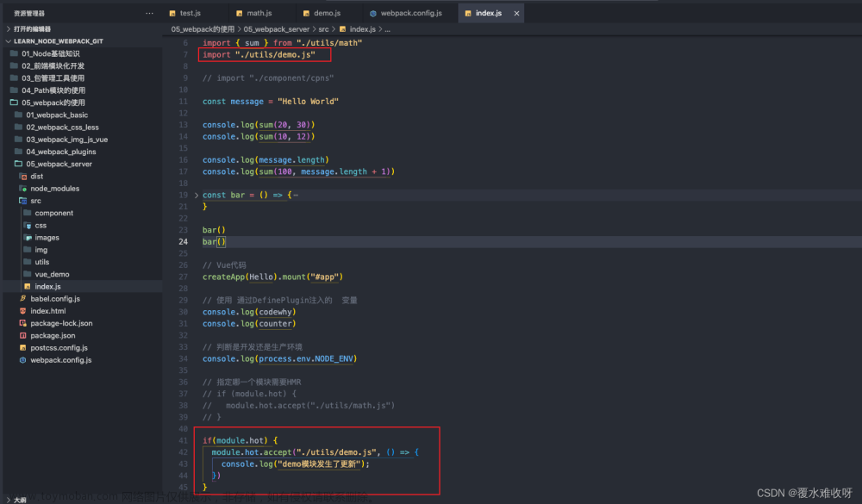Screen dimensions: 862x504
Task: Click the babel.config.js file icon
Action: click(23, 298)
